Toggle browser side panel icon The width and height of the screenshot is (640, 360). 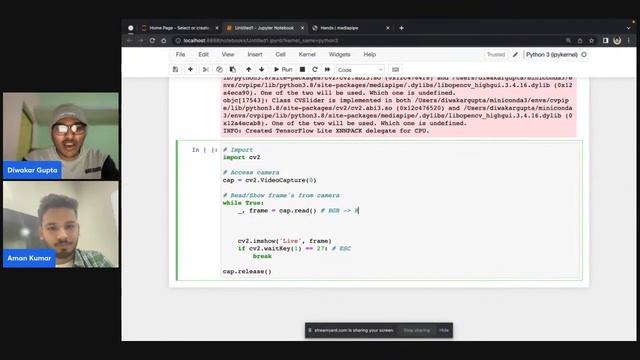point(606,40)
